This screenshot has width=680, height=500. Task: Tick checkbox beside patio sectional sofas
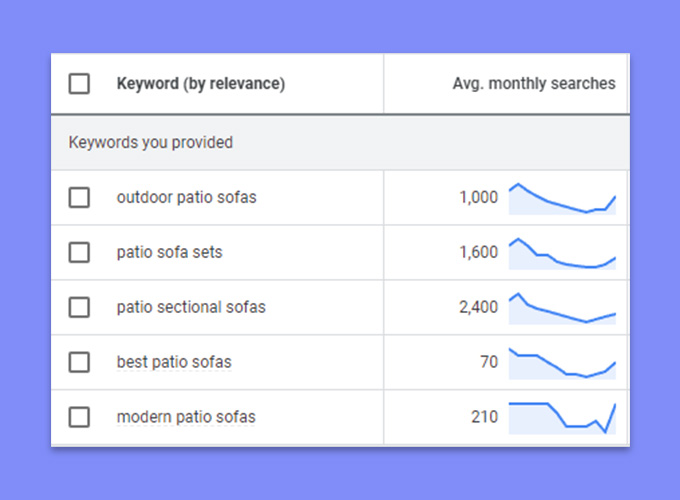[x=79, y=307]
